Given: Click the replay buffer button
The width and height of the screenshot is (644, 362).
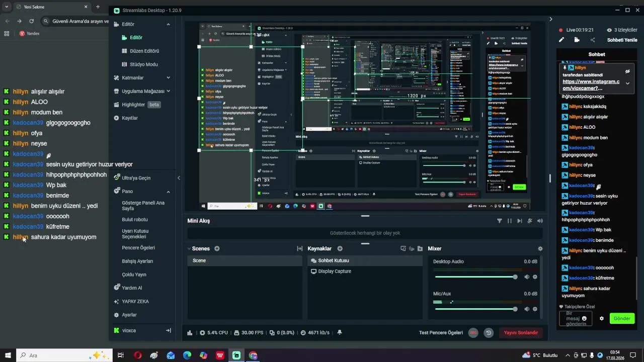Looking at the screenshot, I should [488, 333].
